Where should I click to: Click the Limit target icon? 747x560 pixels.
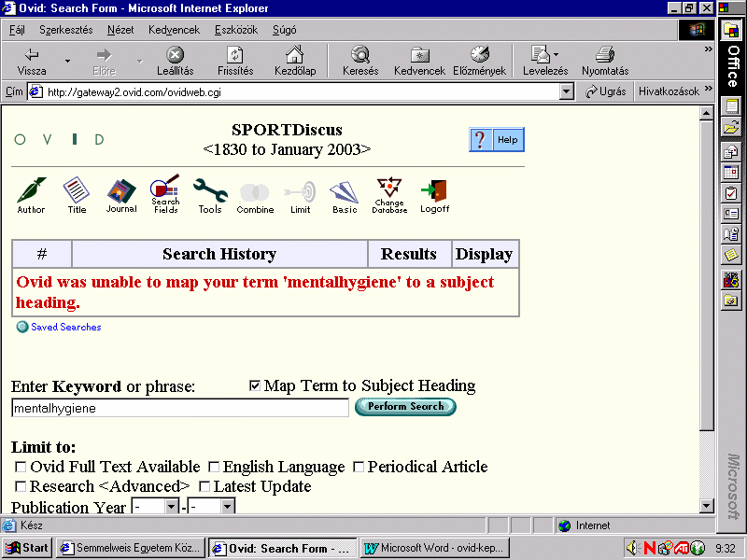pos(300,197)
